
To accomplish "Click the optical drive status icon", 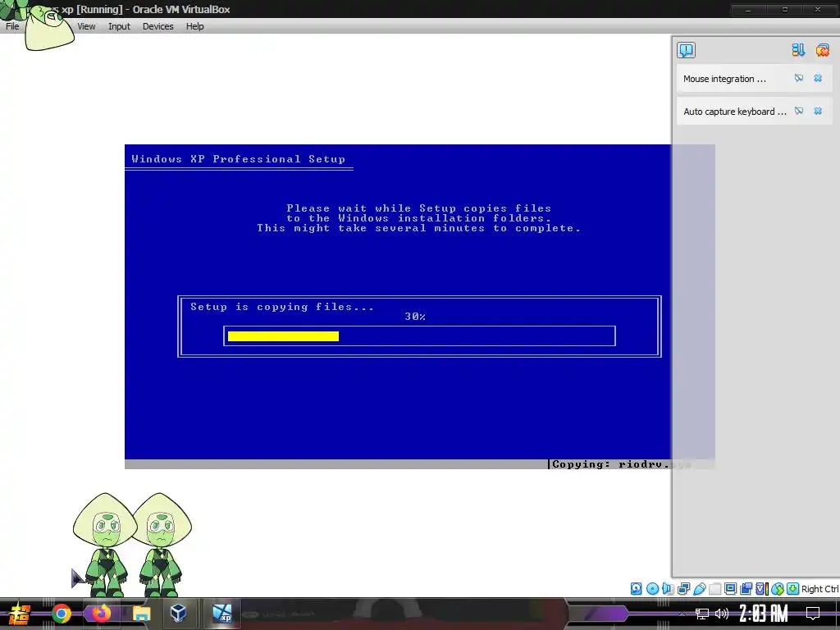I will 652,589.
